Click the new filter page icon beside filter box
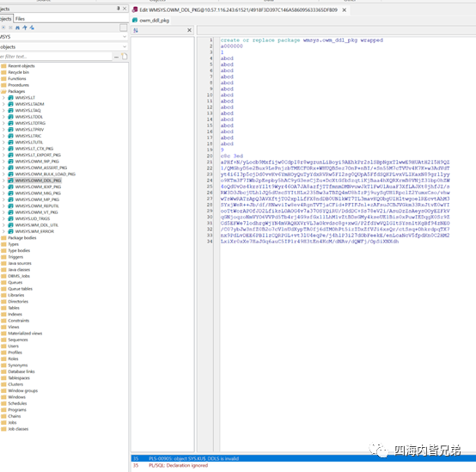Viewport: 476px width, 472px height. tap(125, 57)
